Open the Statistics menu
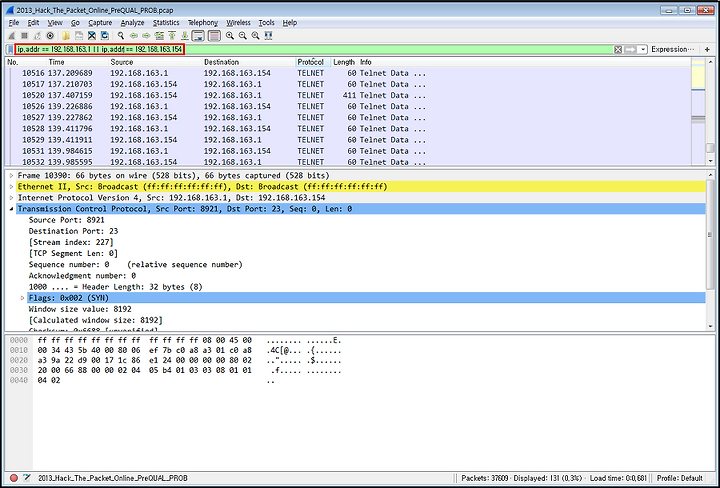720x488 pixels. point(166,22)
